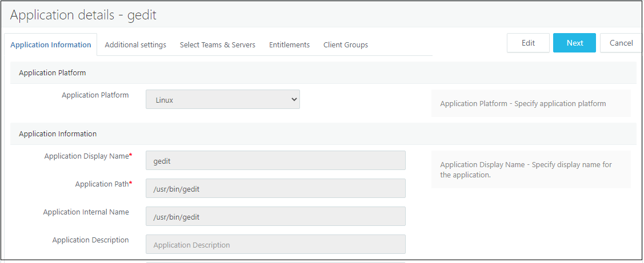The width and height of the screenshot is (644, 263).
Task: Click the Application Internal Name field
Action: pyautogui.click(x=275, y=216)
